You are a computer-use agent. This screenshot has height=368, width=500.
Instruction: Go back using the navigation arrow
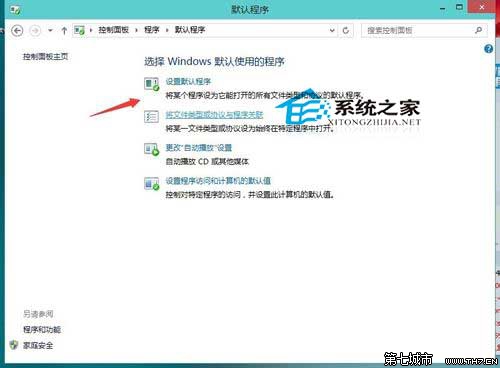click(x=17, y=31)
